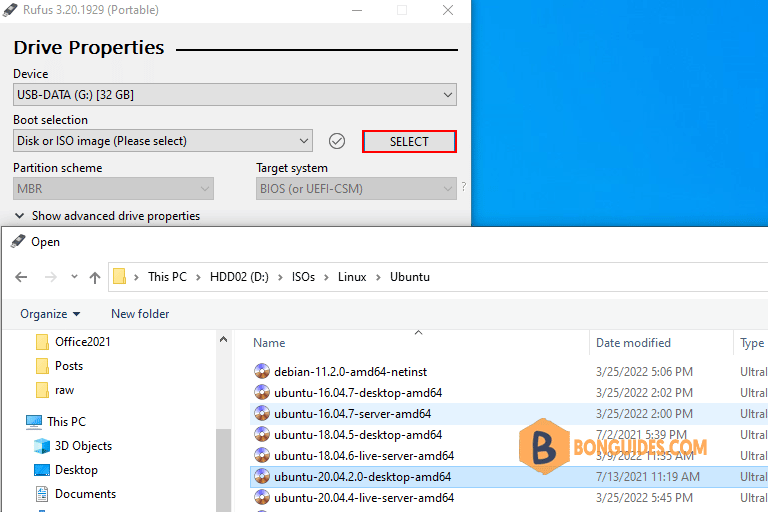Click the Desktop icon in navigation pane

click(x=42, y=470)
